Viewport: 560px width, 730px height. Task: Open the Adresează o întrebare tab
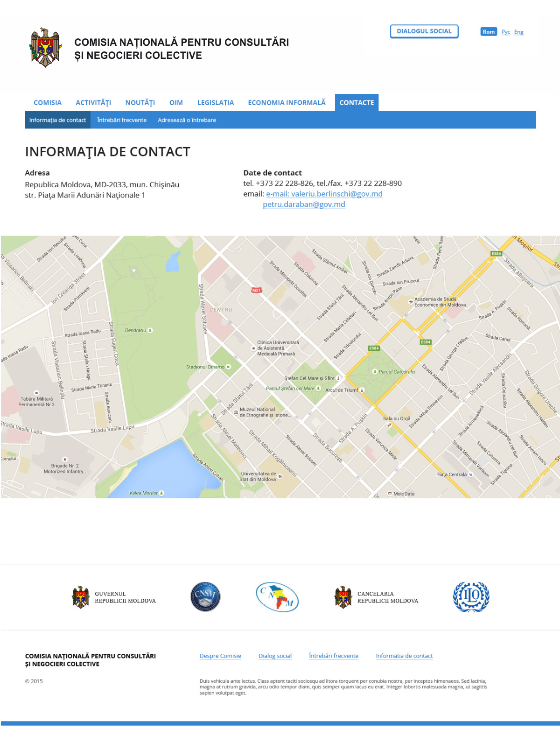click(x=187, y=120)
